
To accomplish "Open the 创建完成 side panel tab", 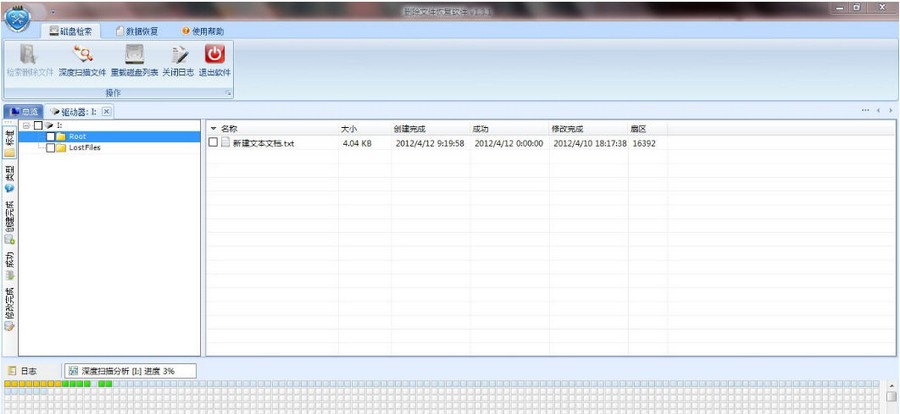I will (9, 223).
